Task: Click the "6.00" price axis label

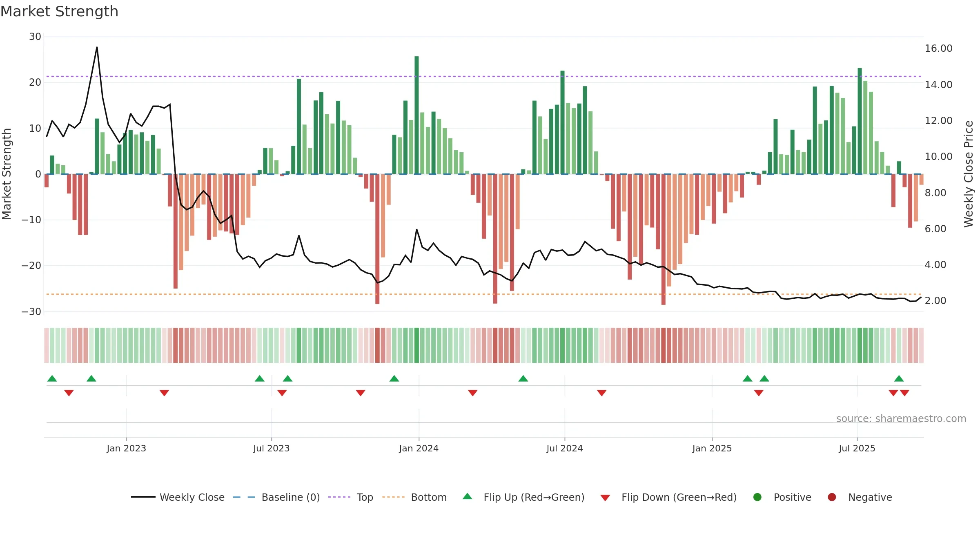Action: (x=935, y=229)
